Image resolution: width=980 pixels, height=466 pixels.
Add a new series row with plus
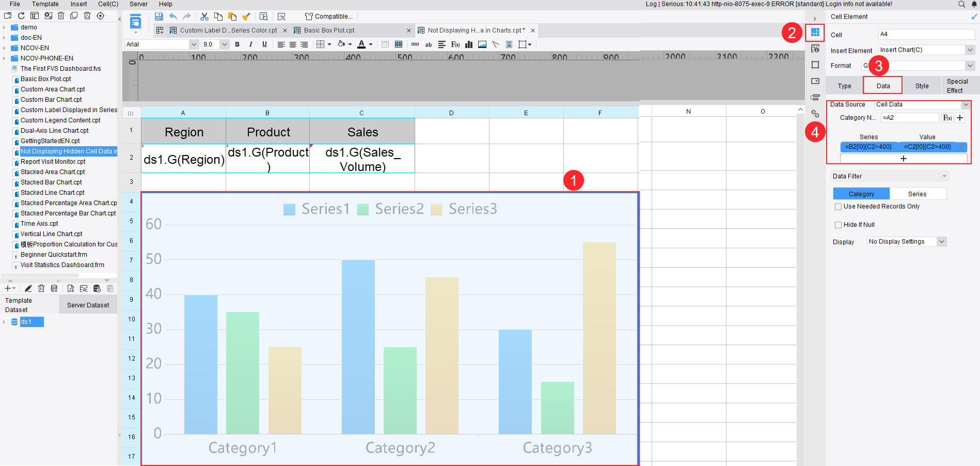(x=904, y=159)
